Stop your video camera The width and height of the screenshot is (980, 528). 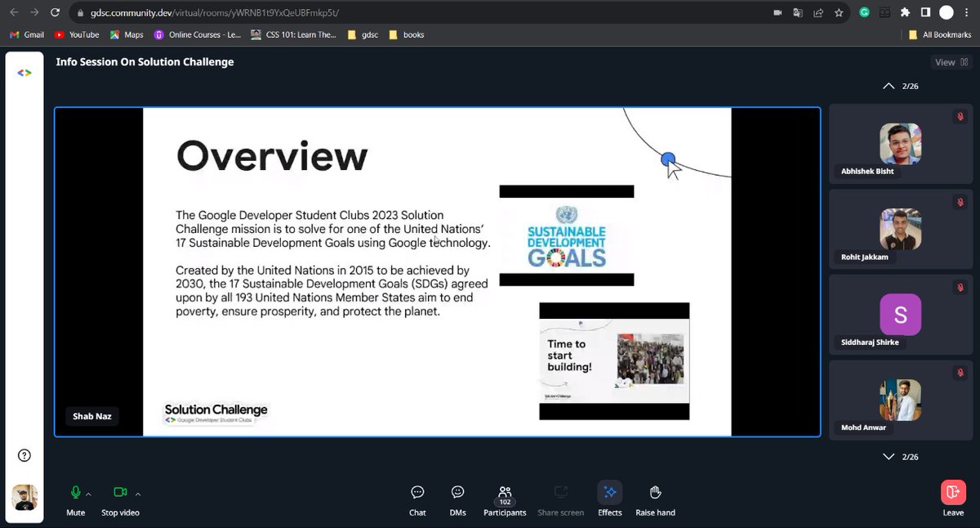120,500
